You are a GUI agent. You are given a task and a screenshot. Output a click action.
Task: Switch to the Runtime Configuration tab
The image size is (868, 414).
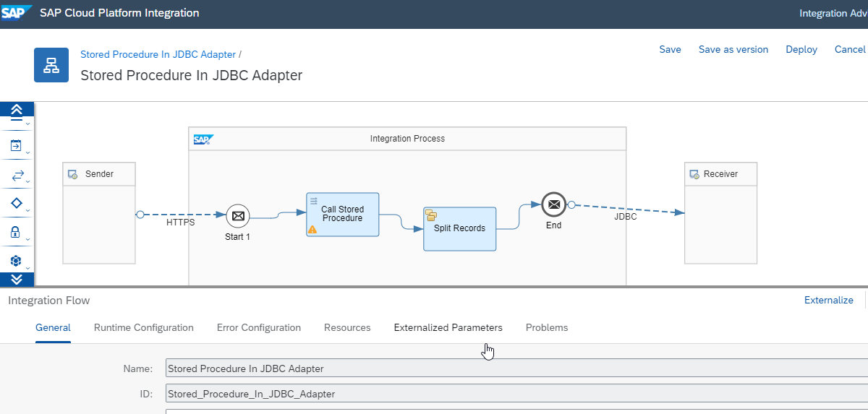tap(144, 327)
